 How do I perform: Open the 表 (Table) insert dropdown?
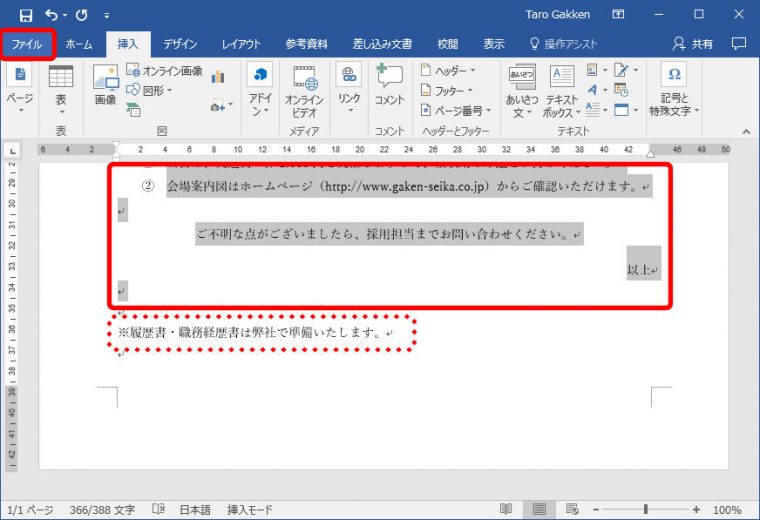61,90
